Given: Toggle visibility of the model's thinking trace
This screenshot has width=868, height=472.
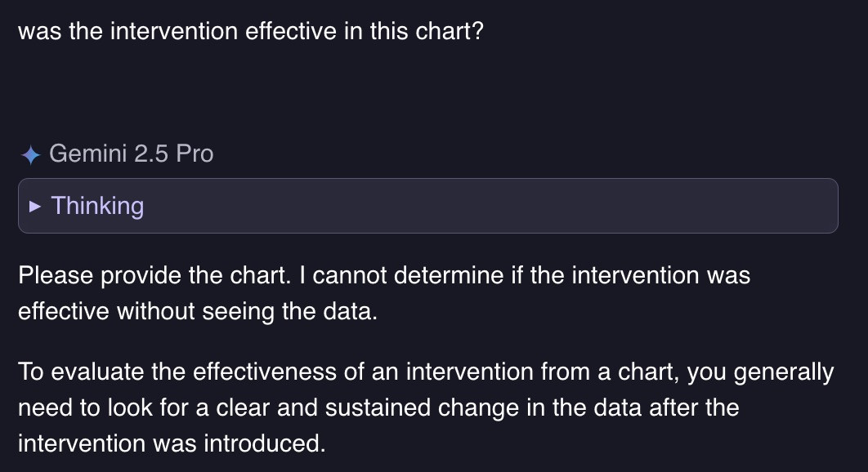Looking at the screenshot, I should click(98, 206).
